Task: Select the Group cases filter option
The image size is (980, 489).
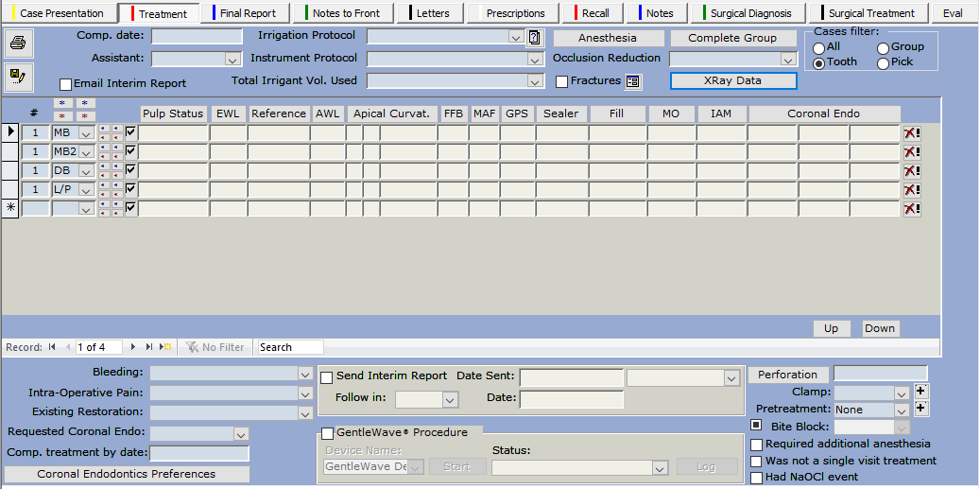Action: 884,47
